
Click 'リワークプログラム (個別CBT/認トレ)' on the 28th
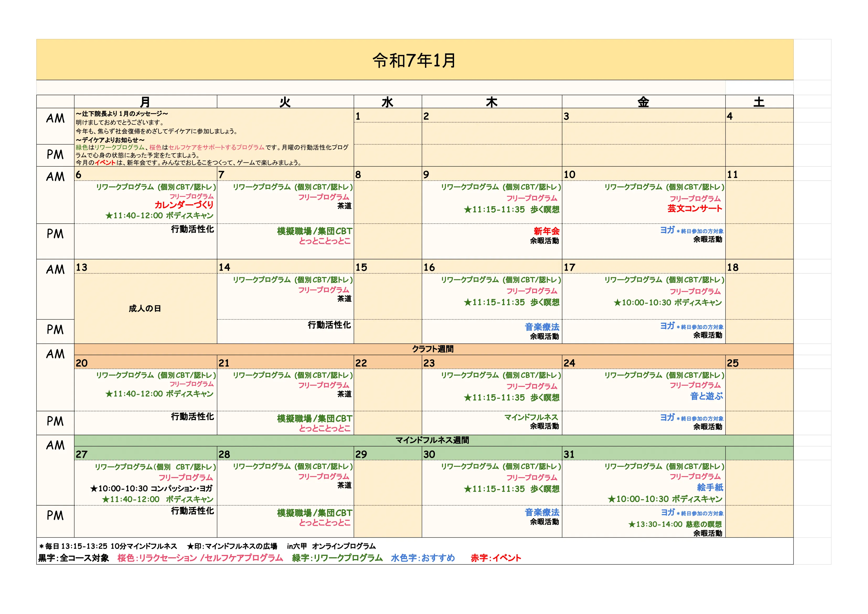point(292,466)
